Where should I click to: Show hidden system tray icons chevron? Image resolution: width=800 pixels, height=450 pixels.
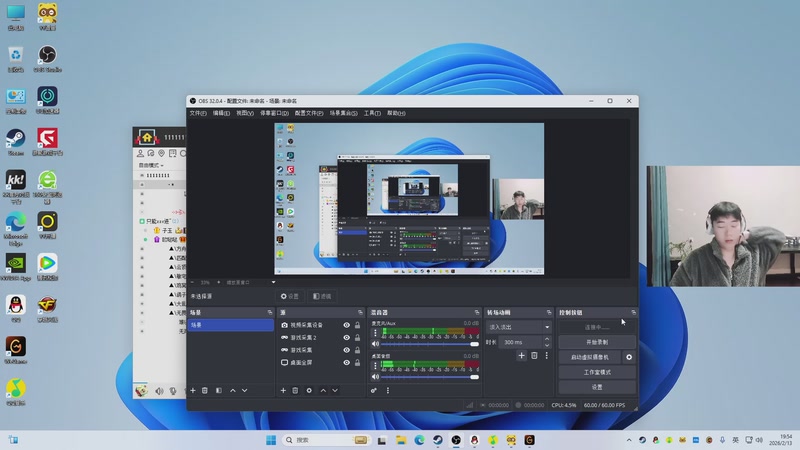[x=629, y=440]
